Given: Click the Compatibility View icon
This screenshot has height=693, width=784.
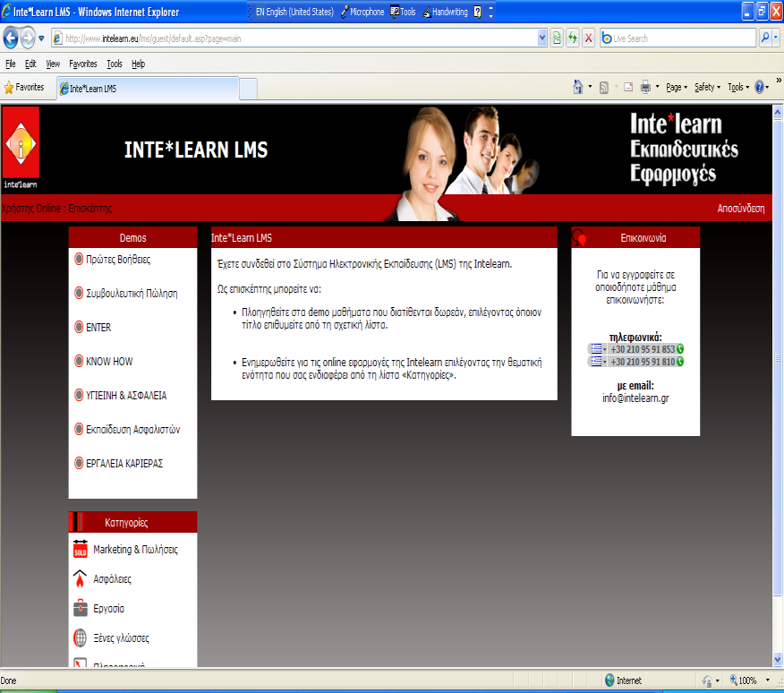Looking at the screenshot, I should pos(557,38).
